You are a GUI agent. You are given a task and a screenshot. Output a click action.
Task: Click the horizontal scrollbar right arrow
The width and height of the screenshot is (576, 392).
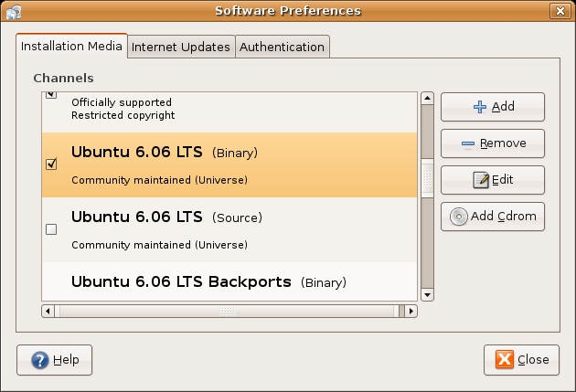click(411, 312)
